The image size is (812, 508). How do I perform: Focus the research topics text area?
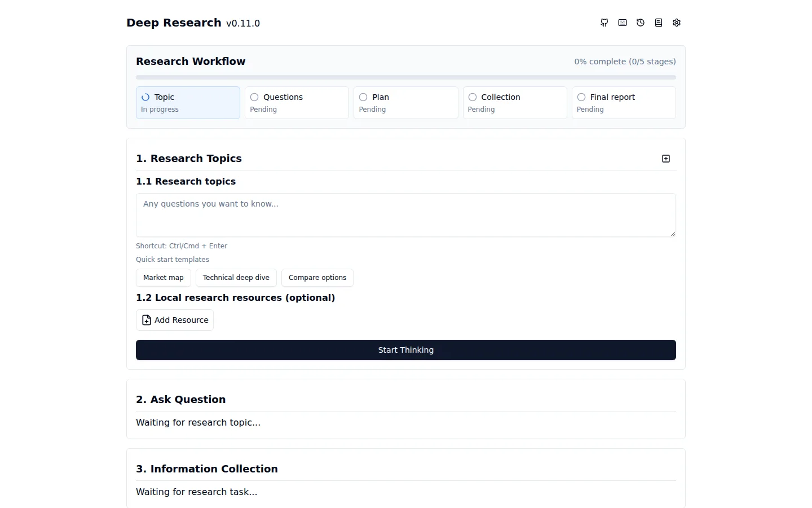click(x=406, y=215)
